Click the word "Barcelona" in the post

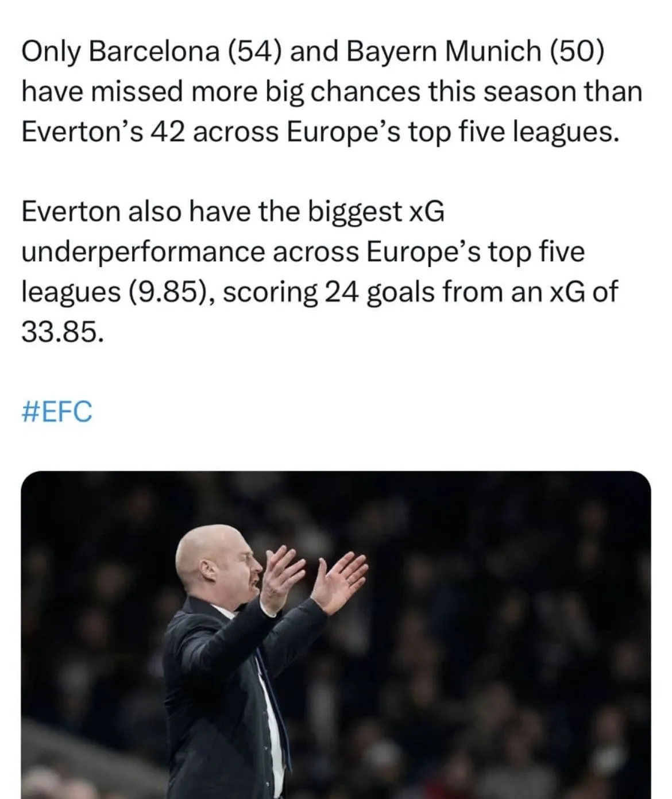[155, 52]
